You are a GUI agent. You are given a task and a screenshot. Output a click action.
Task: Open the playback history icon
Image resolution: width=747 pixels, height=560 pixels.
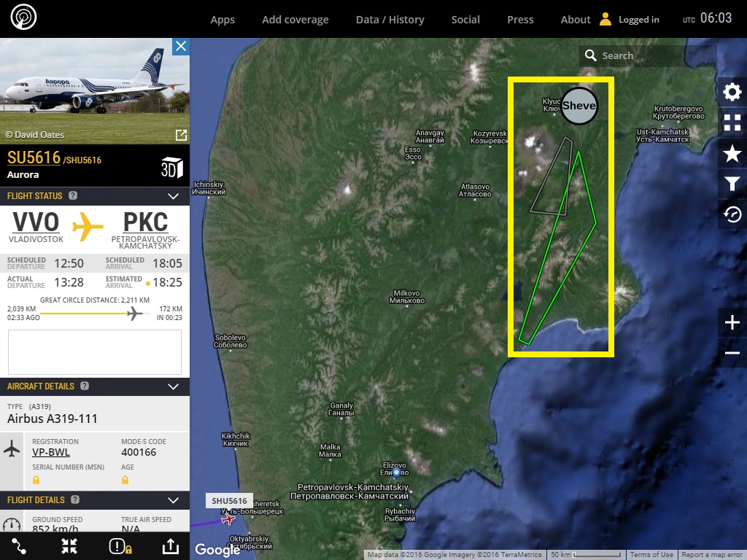pyautogui.click(x=732, y=214)
